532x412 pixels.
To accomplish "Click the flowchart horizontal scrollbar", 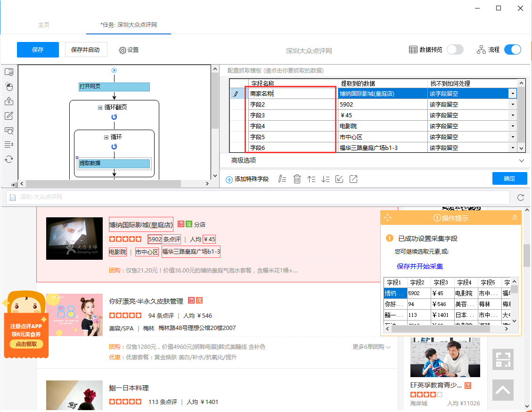I will (x=104, y=183).
